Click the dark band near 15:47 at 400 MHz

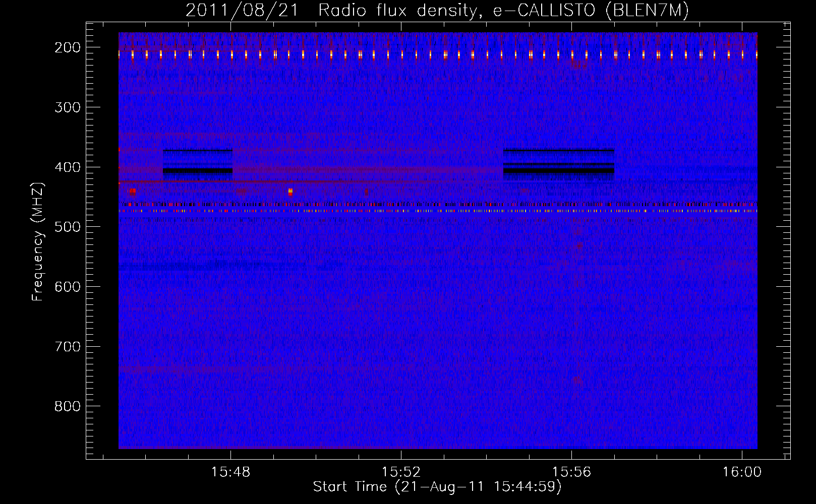(198, 171)
